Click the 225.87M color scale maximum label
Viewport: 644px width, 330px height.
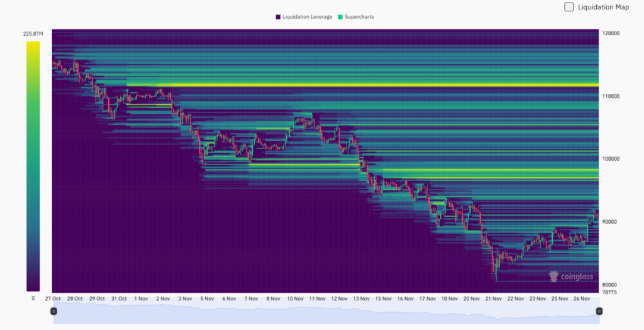click(33, 33)
